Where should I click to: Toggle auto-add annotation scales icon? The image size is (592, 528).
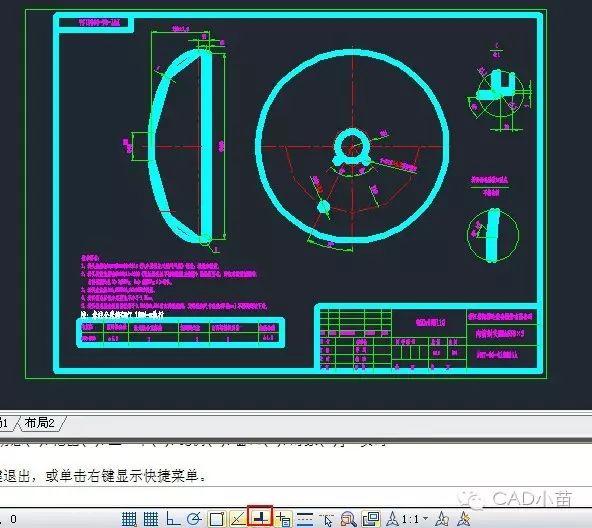point(464,519)
